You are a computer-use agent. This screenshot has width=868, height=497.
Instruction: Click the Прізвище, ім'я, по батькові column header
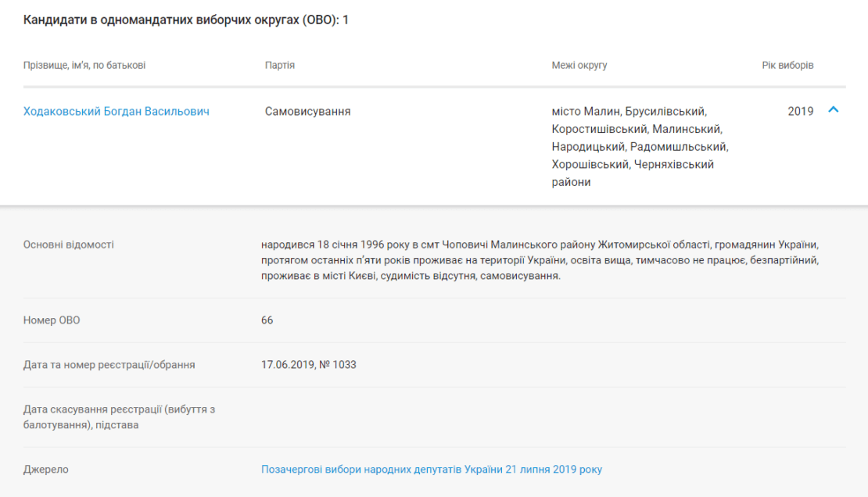(84, 66)
